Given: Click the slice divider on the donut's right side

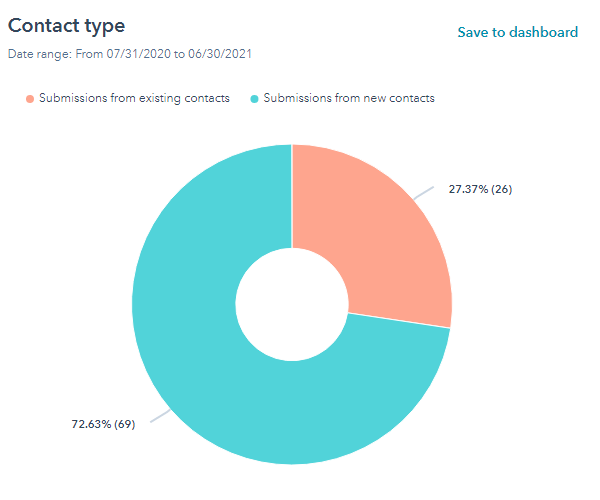Looking at the screenshot, I should (400, 320).
